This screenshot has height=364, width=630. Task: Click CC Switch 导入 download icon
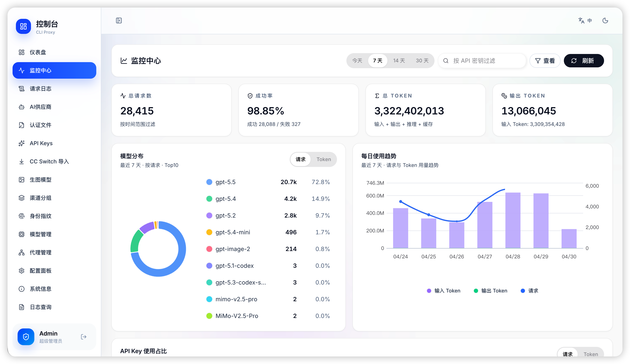[x=22, y=161]
